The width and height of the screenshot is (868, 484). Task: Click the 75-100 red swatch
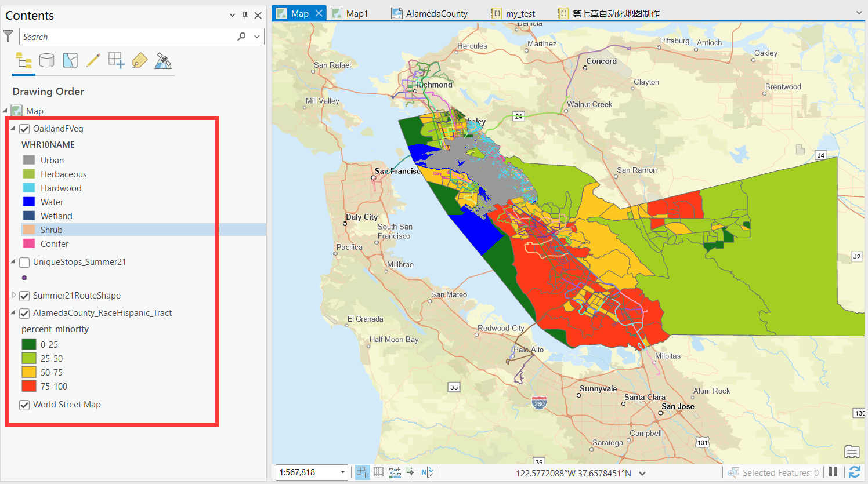(x=29, y=386)
